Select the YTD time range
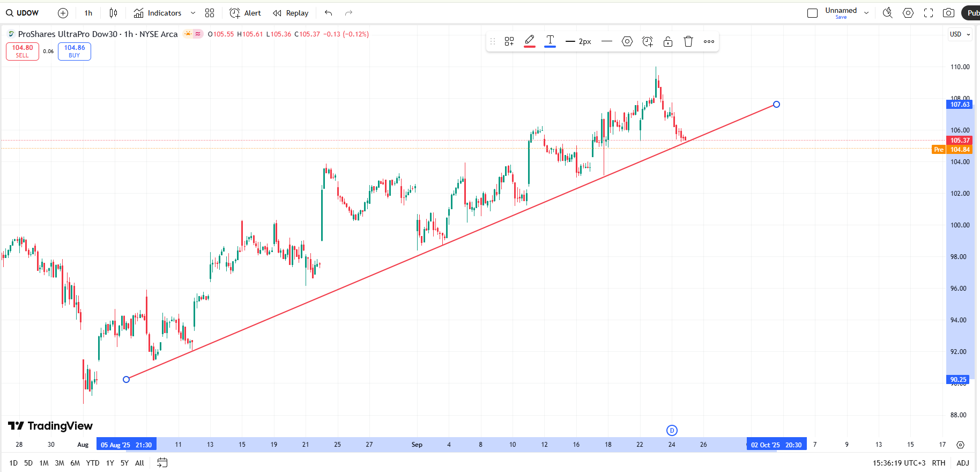This screenshot has width=980, height=472. pyautogui.click(x=93, y=463)
